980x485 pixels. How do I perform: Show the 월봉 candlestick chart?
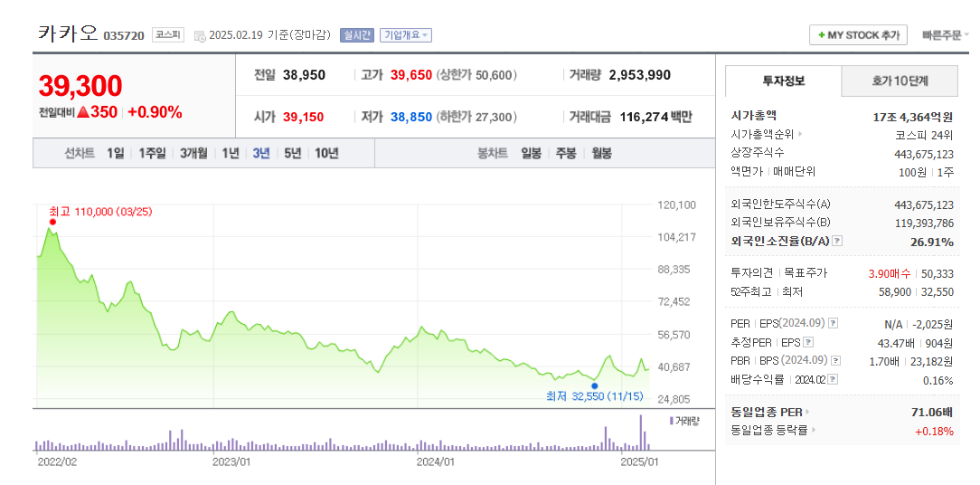tap(602, 153)
